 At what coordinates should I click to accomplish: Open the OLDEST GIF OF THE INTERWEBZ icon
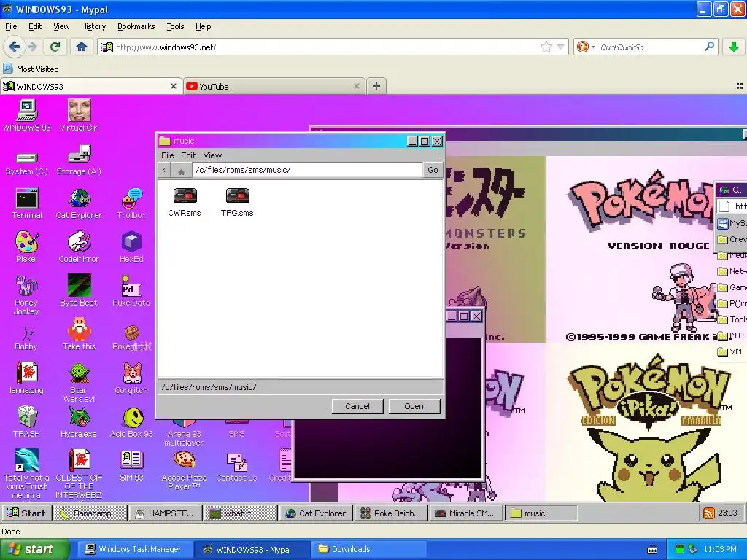click(79, 474)
